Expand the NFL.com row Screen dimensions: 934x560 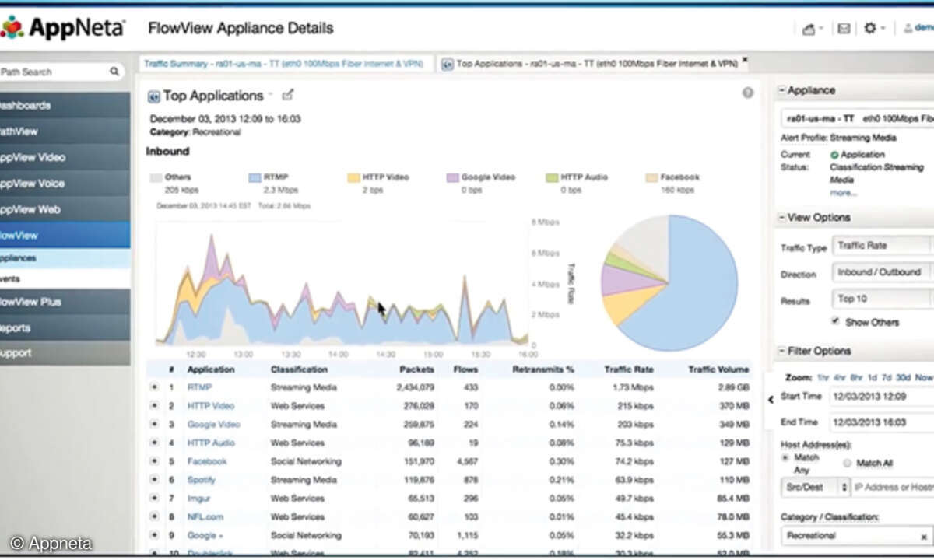[x=153, y=516]
